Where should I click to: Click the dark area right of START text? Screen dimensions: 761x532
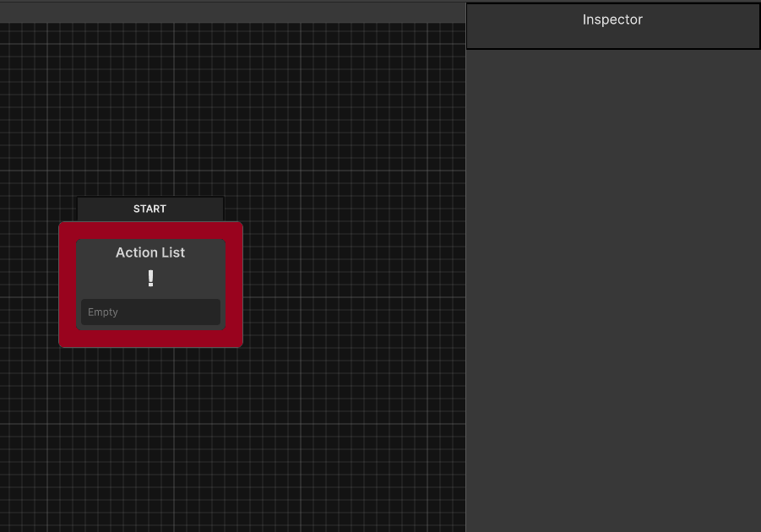point(198,209)
